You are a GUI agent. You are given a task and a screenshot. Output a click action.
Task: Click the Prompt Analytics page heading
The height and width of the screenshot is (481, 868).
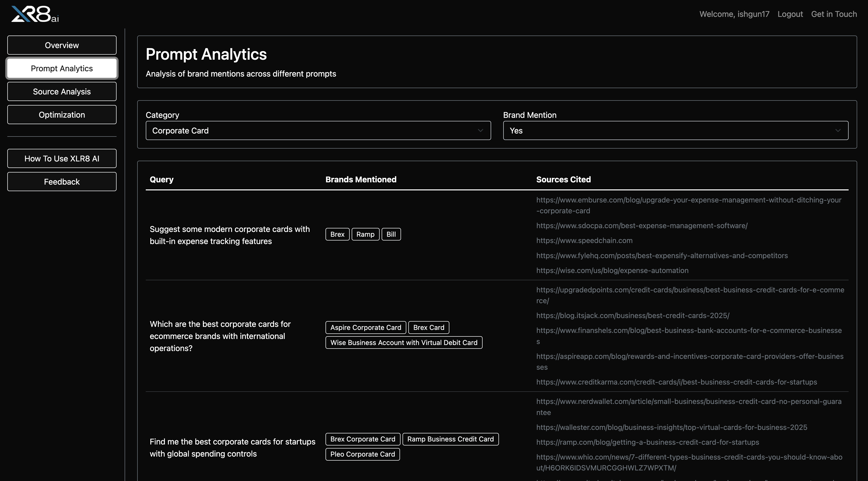coord(206,54)
